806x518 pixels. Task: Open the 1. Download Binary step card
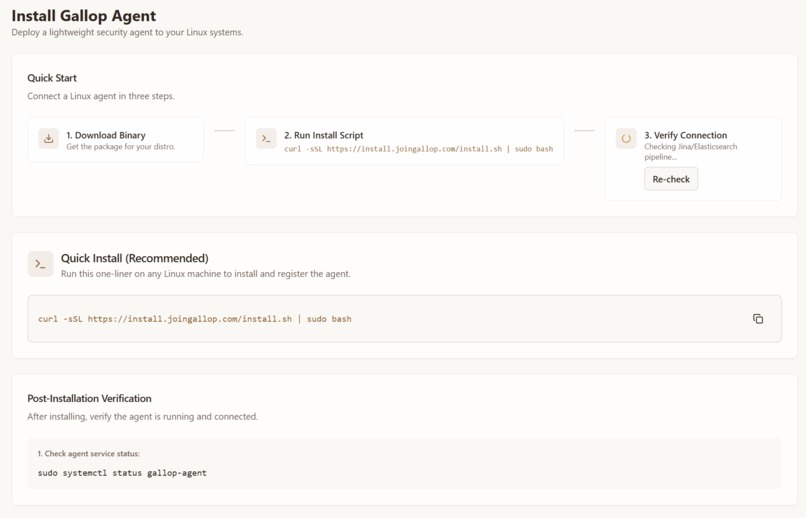[116, 140]
